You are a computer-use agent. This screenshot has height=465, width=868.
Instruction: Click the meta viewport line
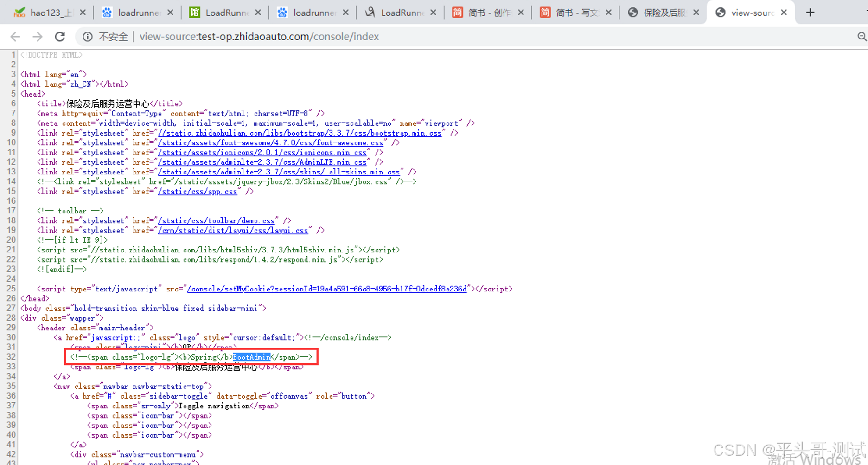point(256,123)
